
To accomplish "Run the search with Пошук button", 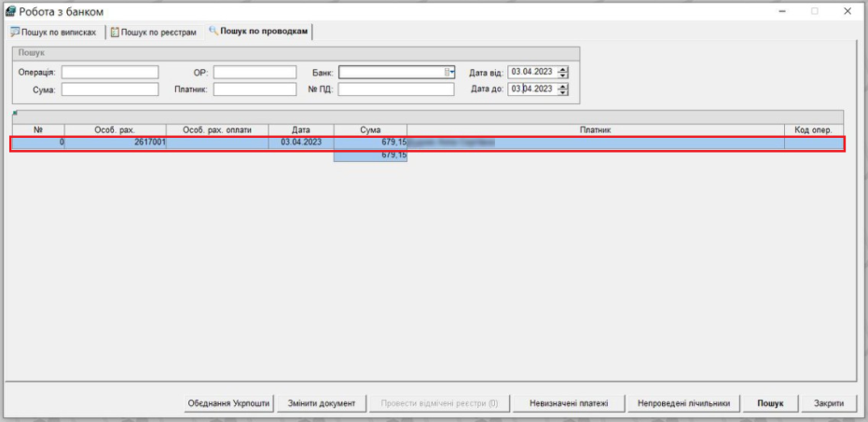I will pos(770,403).
